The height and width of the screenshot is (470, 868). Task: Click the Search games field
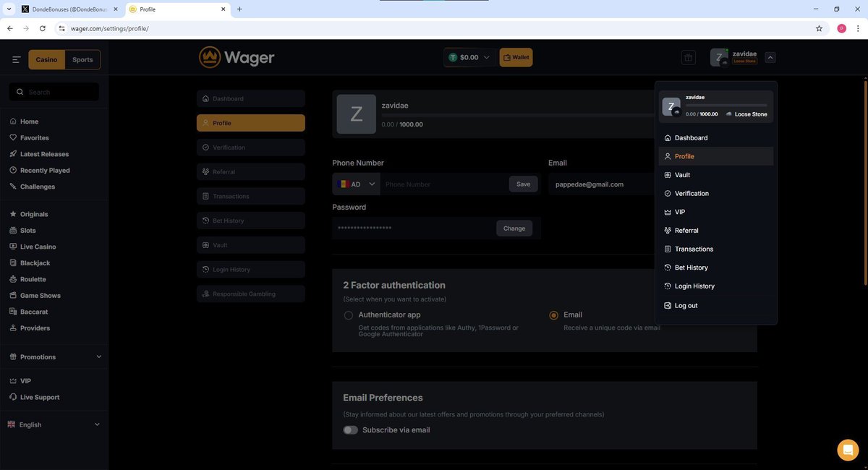(54, 92)
